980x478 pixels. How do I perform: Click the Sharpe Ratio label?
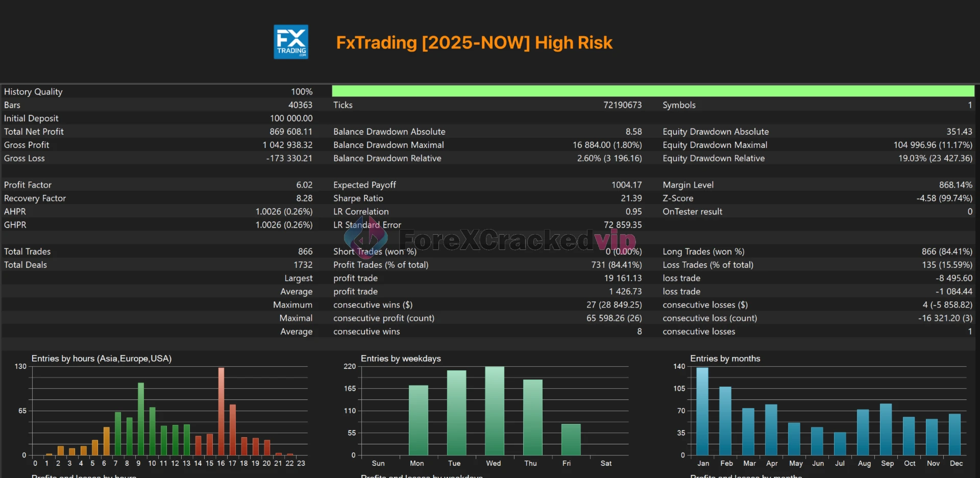tap(358, 198)
